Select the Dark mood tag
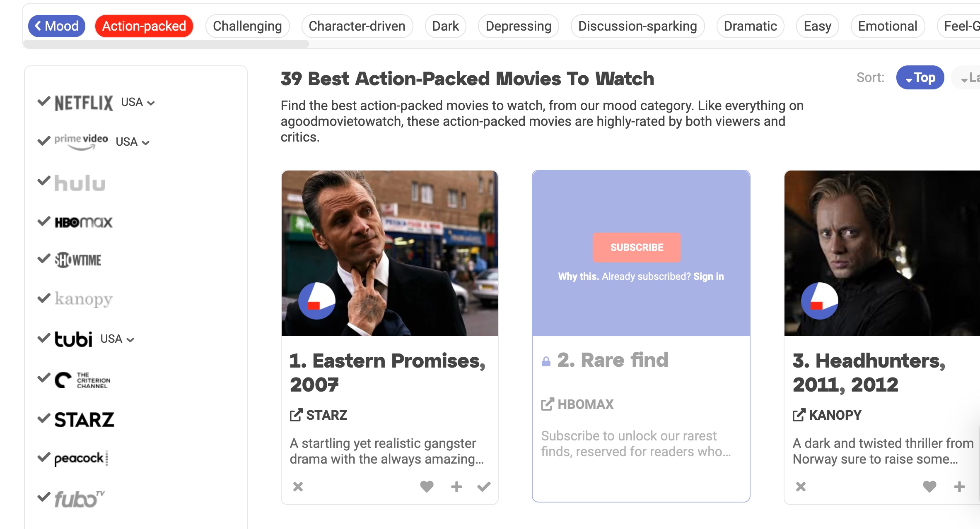The image size is (980, 529). pyautogui.click(x=445, y=26)
